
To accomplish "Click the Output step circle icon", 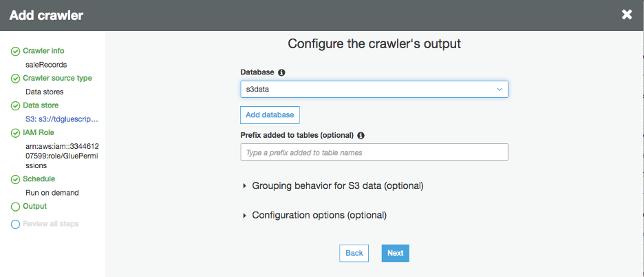I will pos(16,207).
